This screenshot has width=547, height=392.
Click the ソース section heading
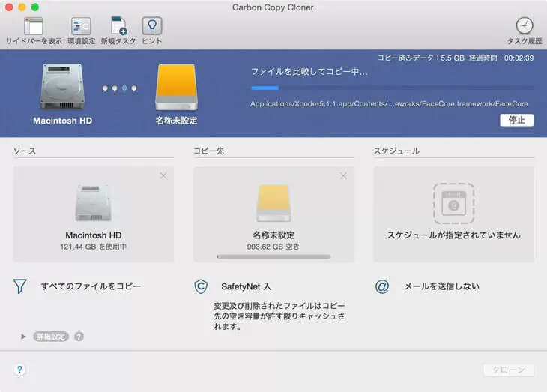(x=25, y=151)
